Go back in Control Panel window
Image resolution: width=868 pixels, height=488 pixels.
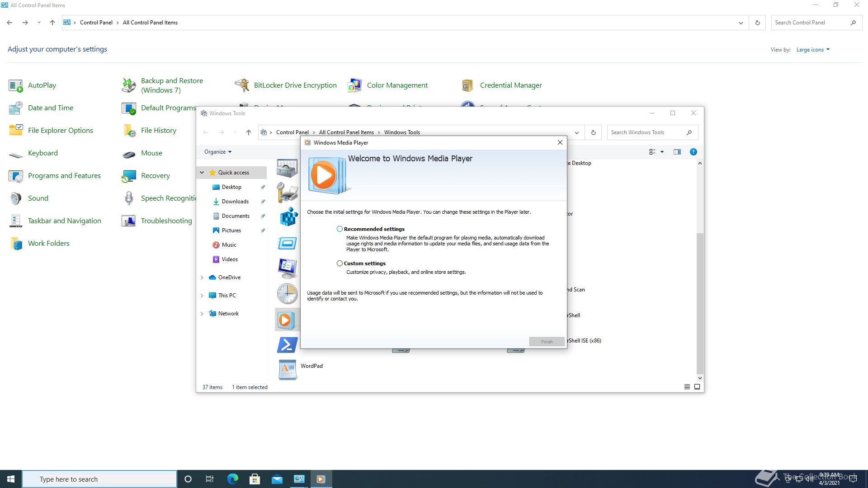pyautogui.click(x=9, y=23)
